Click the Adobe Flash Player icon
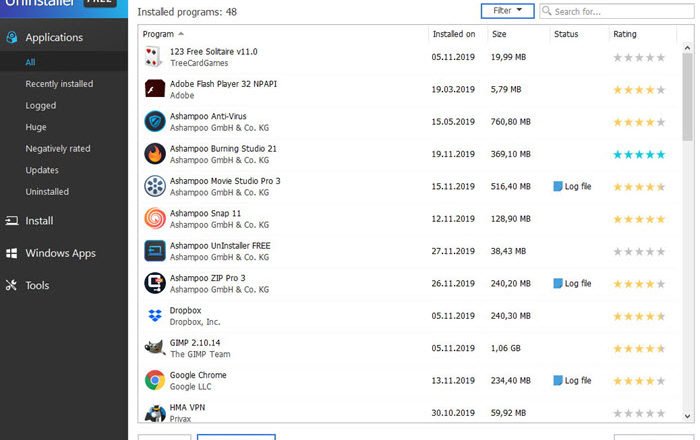 click(x=154, y=89)
